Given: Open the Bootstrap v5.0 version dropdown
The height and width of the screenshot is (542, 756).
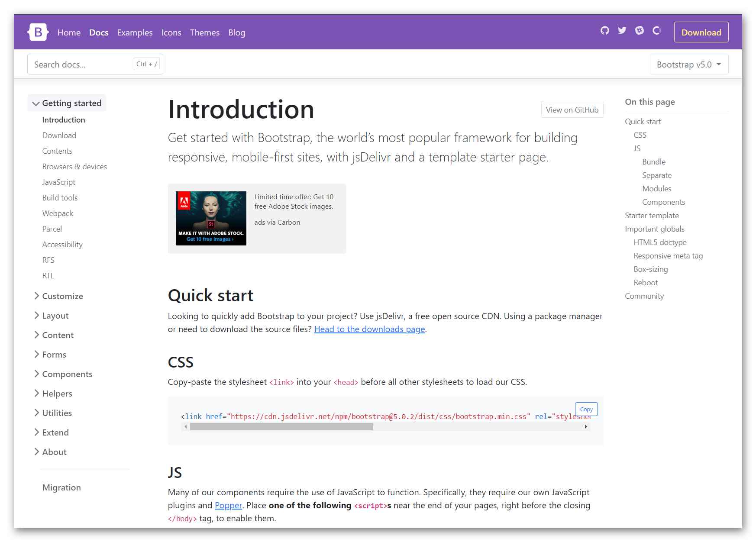Looking at the screenshot, I should coord(689,65).
